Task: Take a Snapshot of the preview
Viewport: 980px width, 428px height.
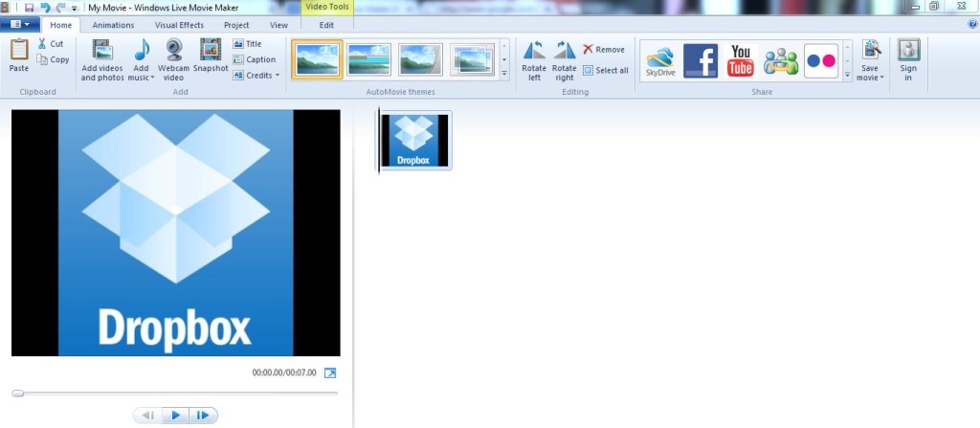Action: pos(211,56)
